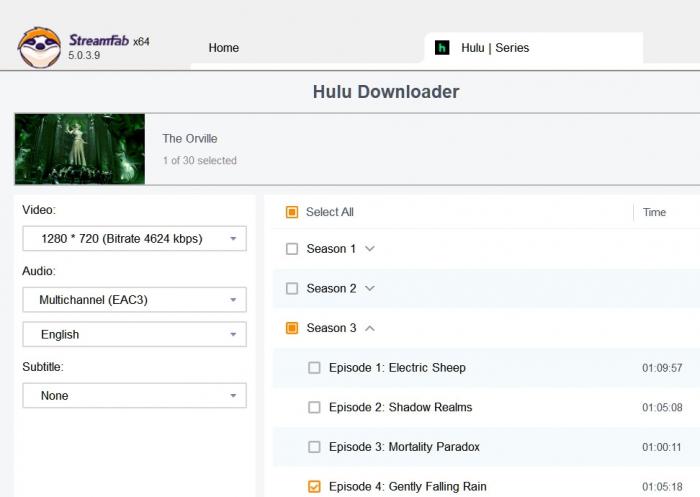Uncheck Episode 4: Gently Falling Rain
This screenshot has width=700, height=497.
[x=314, y=487]
